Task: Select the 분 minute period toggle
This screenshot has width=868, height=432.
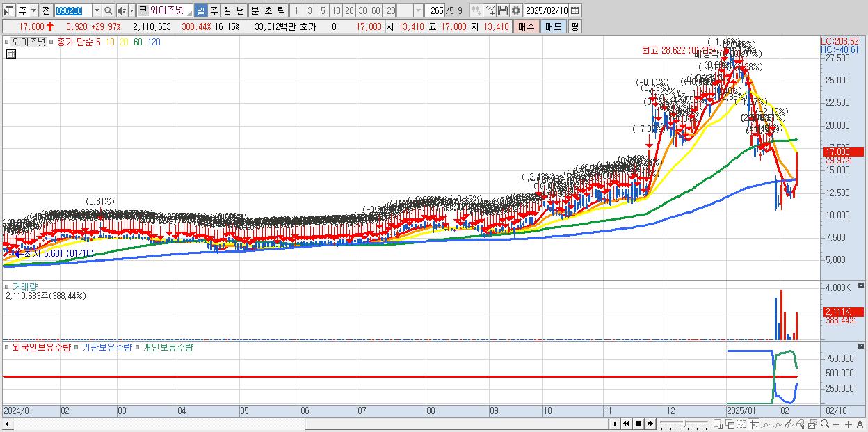Action: 255,10
